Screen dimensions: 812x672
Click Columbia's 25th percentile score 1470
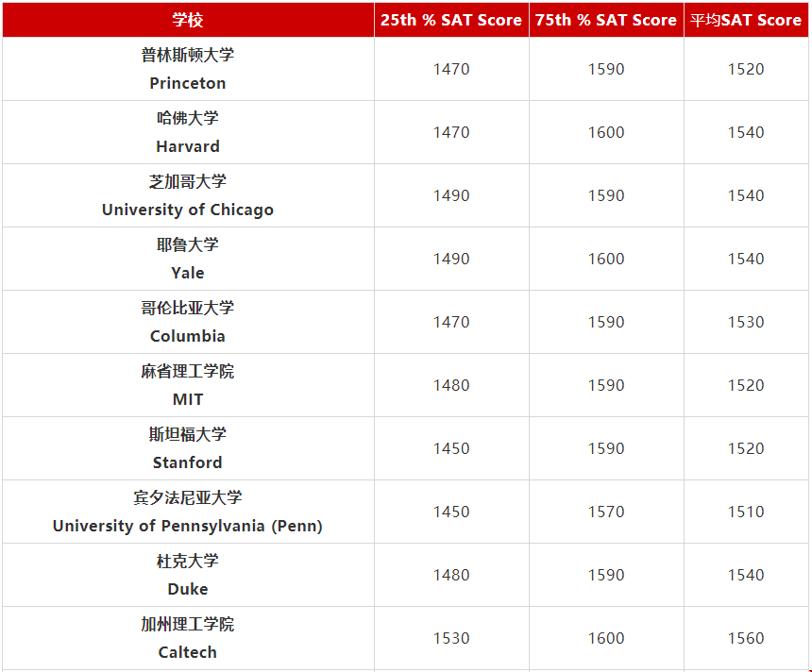[451, 322]
